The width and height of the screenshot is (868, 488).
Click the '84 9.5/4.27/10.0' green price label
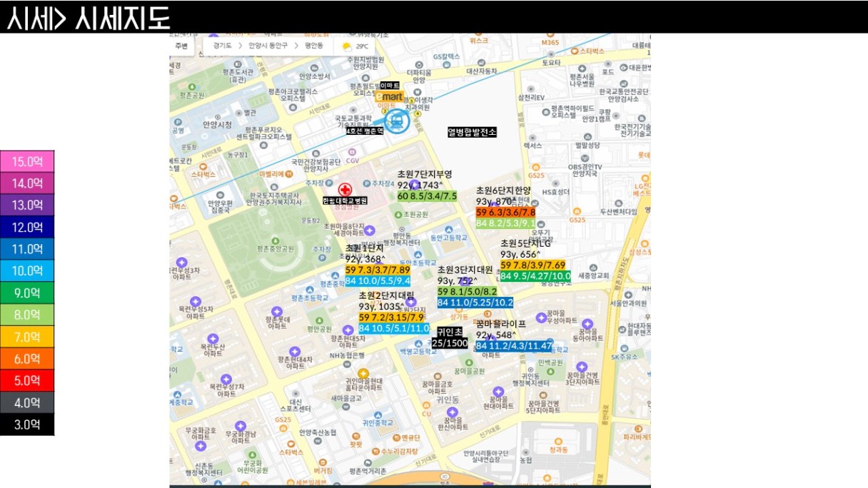(535, 276)
